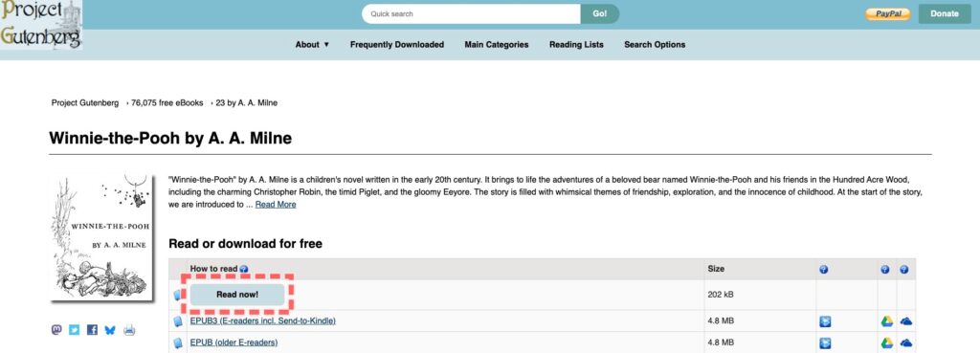Image resolution: width=980 pixels, height=353 pixels.
Task: Send older EPUB file to Dropbox
Action: [825, 343]
